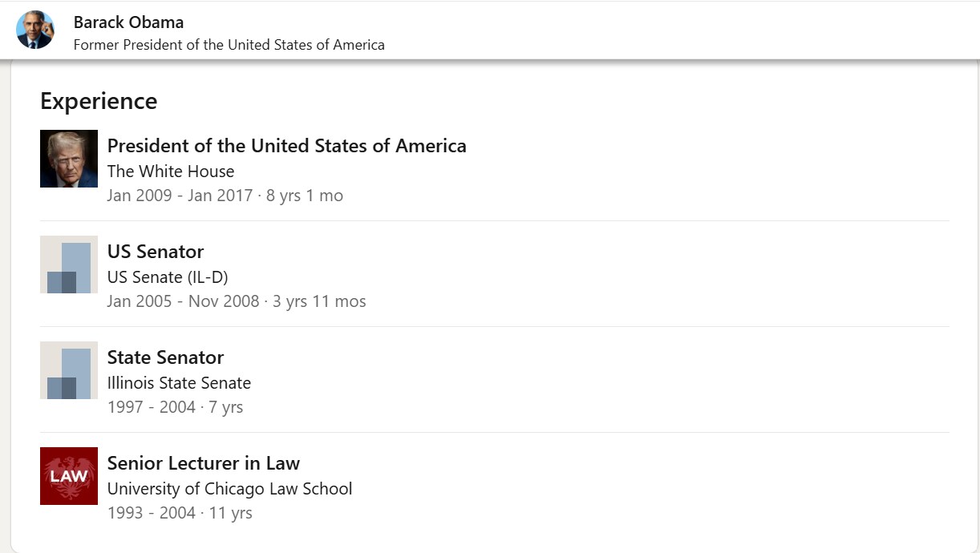Select the 'US Senate (IL-D)' organization link
980x553 pixels.
pyautogui.click(x=168, y=277)
